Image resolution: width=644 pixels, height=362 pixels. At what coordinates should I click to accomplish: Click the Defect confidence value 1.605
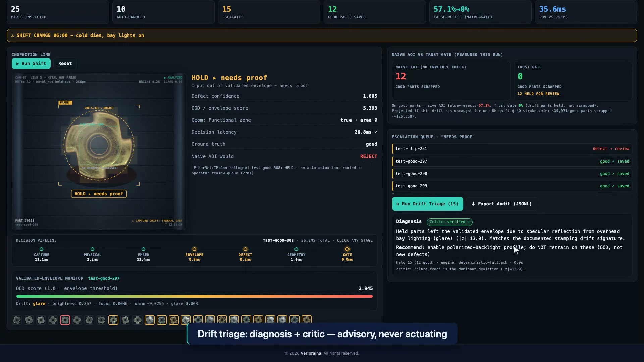(x=370, y=96)
